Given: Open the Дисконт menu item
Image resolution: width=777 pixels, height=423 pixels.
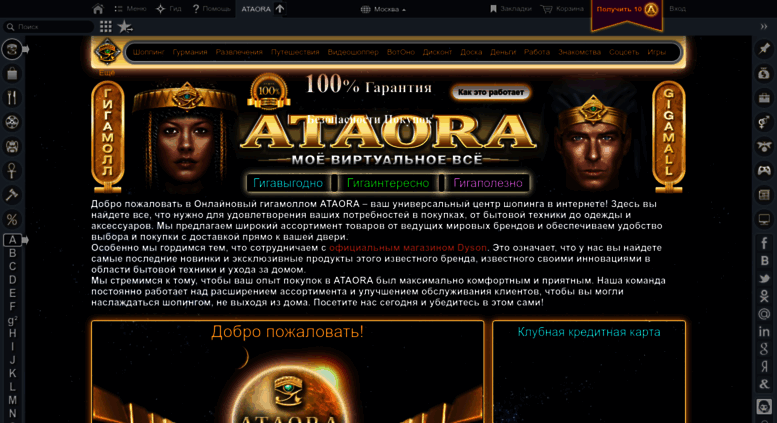Looking at the screenshot, I should 437,52.
